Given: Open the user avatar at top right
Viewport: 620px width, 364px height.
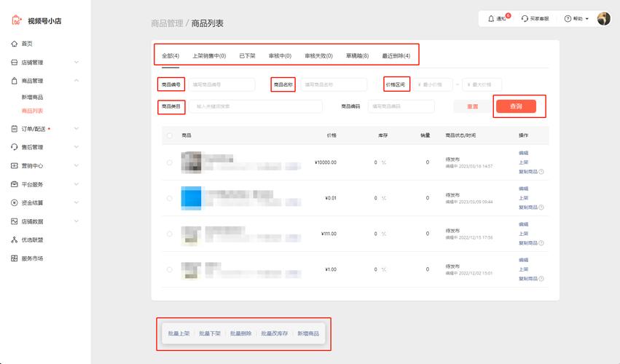Looking at the screenshot, I should pyautogui.click(x=604, y=19).
